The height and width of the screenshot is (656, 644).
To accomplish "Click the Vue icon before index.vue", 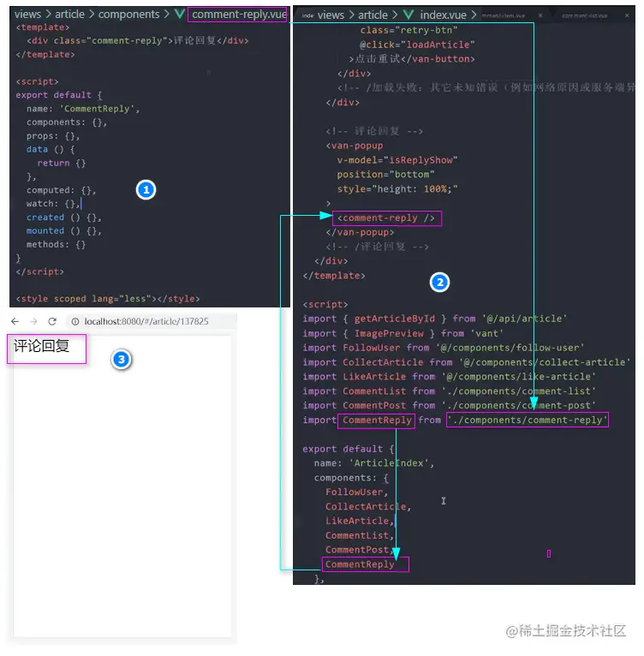I will click(408, 15).
